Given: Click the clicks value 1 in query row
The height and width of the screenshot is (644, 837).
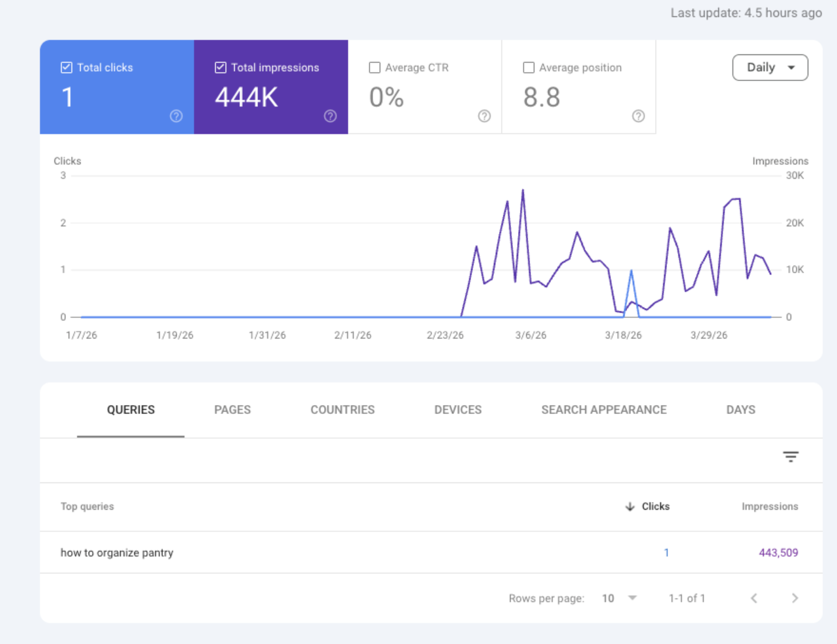Looking at the screenshot, I should 666,553.
